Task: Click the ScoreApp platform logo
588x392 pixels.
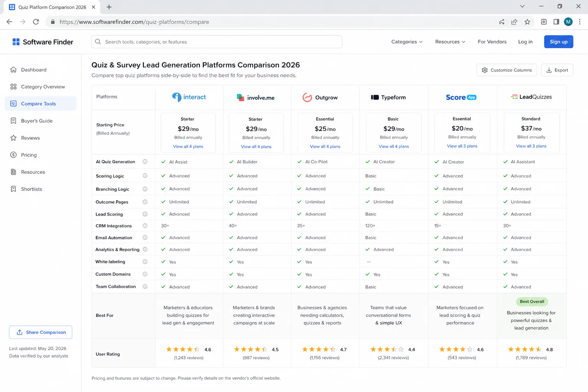Action: 461,97
